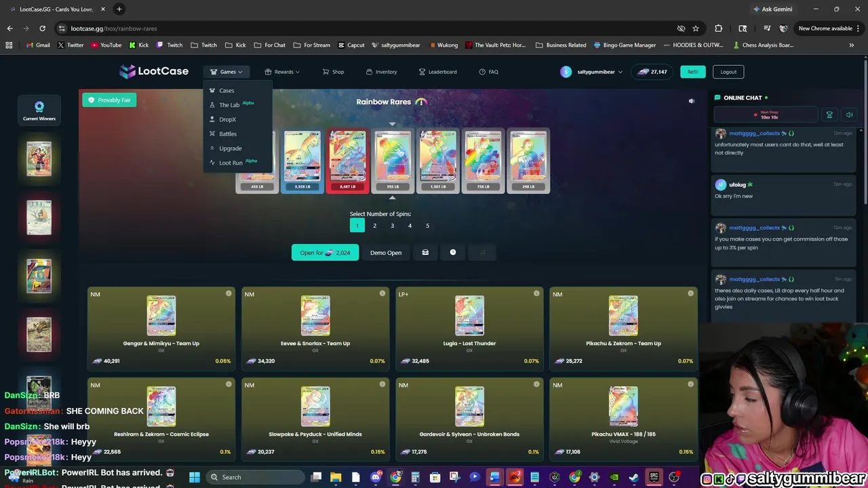
Task: Click info icon on Gardevoir & Sylveon card
Action: pyautogui.click(x=536, y=384)
